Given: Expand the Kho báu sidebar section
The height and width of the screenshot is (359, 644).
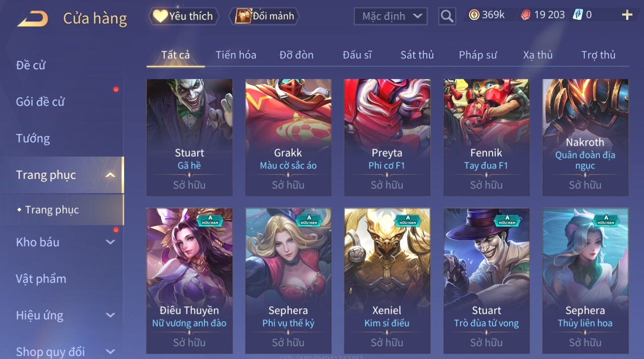Looking at the screenshot, I should 110,242.
